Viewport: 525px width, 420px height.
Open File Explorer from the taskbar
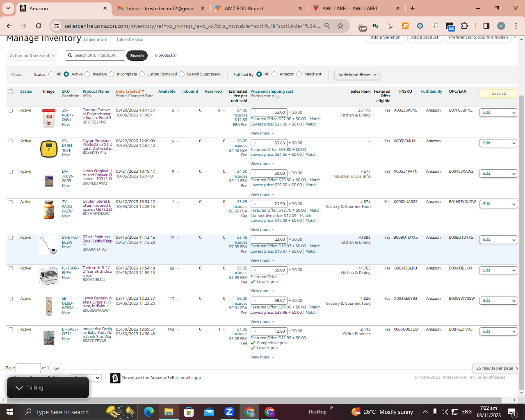pyautogui.click(x=169, y=412)
